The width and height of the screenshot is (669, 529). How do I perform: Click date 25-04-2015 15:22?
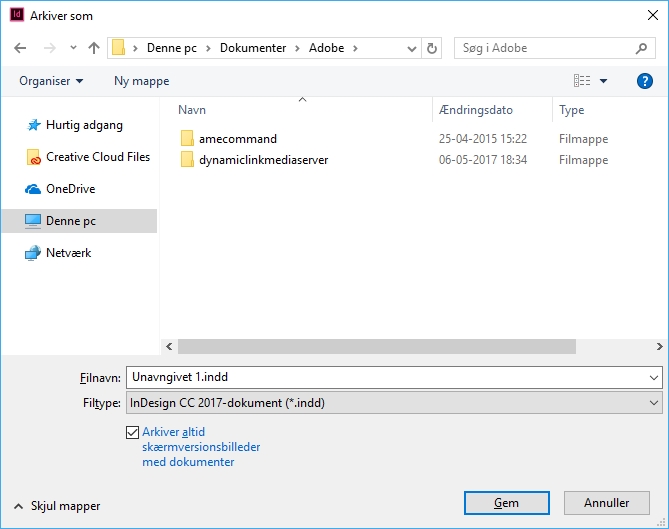(x=483, y=139)
